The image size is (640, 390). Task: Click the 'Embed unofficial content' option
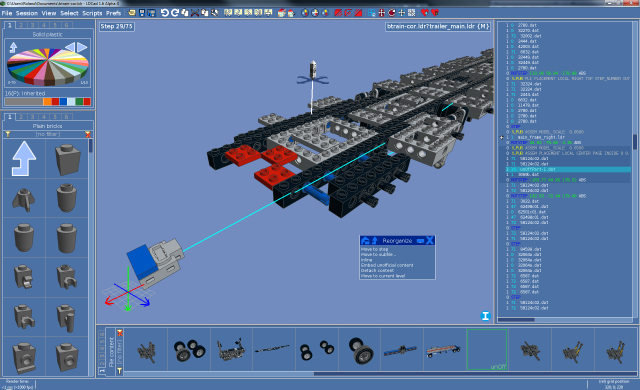(x=387, y=265)
